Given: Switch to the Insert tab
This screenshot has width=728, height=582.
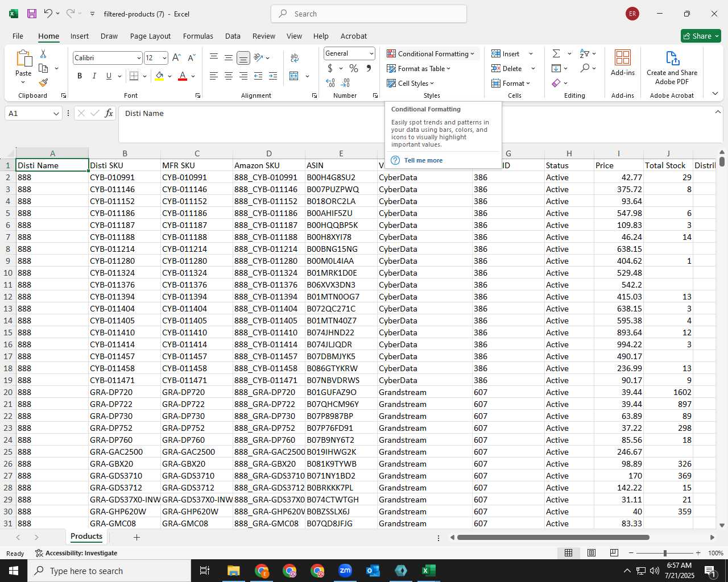Looking at the screenshot, I should click(x=80, y=36).
